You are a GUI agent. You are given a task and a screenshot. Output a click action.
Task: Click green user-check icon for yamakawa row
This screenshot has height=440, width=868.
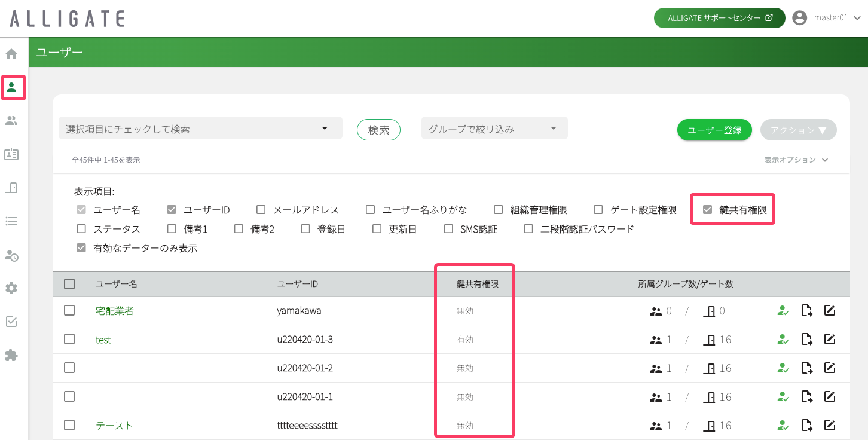783,311
